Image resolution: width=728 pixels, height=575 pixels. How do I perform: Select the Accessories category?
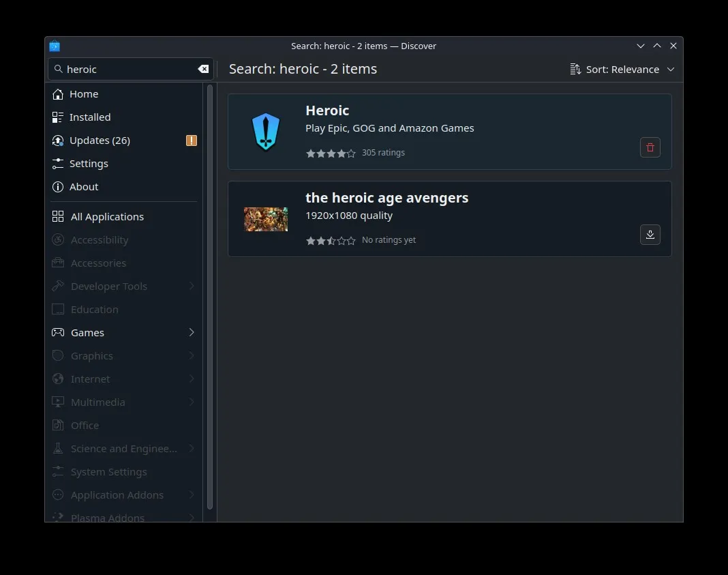click(125, 263)
